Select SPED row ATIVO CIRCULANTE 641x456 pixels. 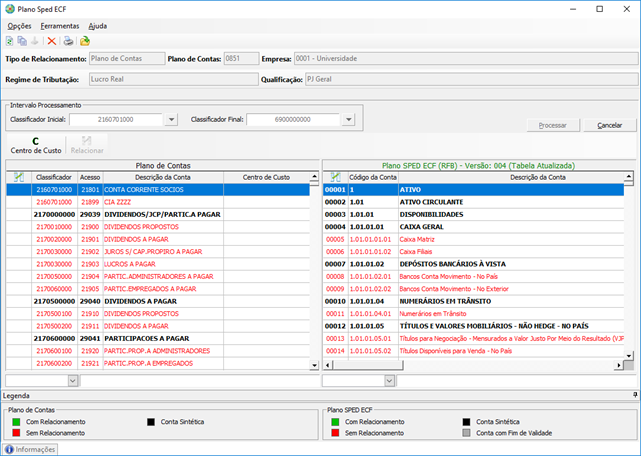point(473,202)
